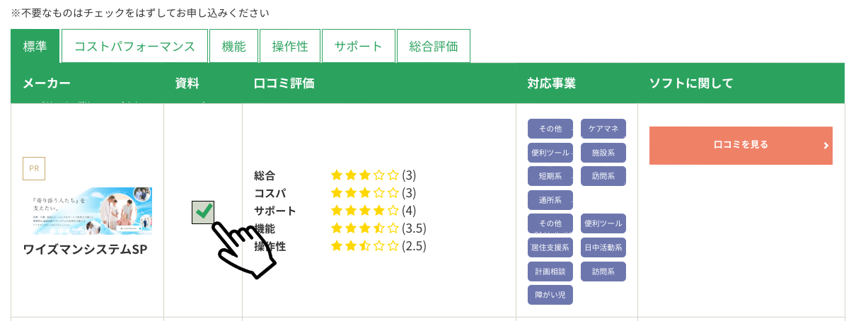Image resolution: width=868 pixels, height=321 pixels.
Task: Switch to the コストパフォーマンス tab
Action: coord(134,47)
